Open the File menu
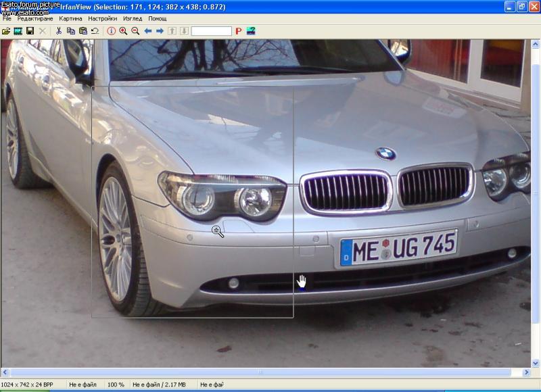 click(7, 19)
